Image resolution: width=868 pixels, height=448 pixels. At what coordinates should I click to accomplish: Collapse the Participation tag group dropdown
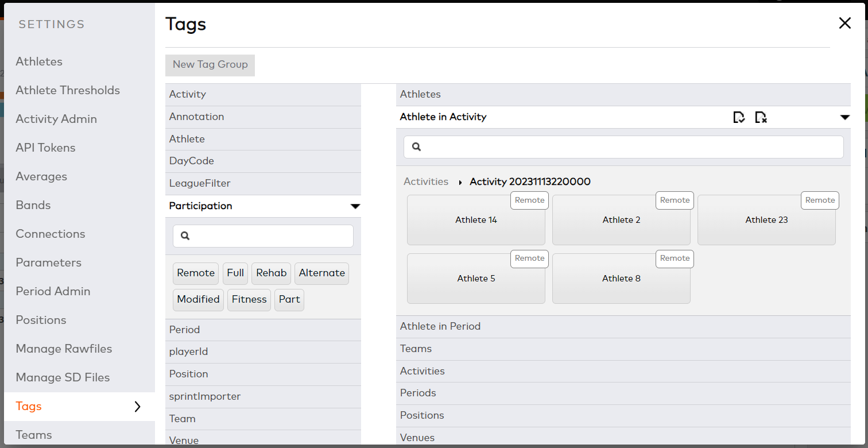click(355, 206)
